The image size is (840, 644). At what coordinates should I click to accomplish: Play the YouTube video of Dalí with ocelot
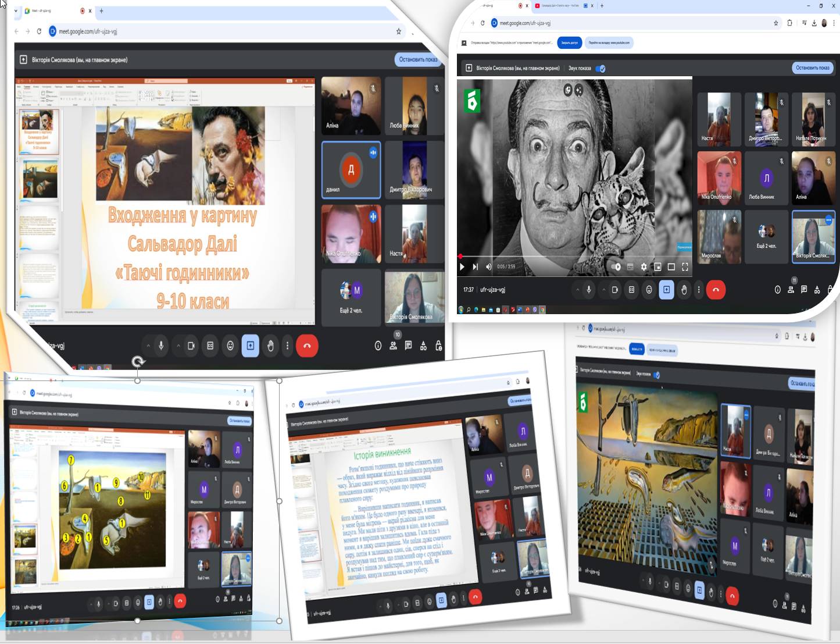[x=462, y=267]
